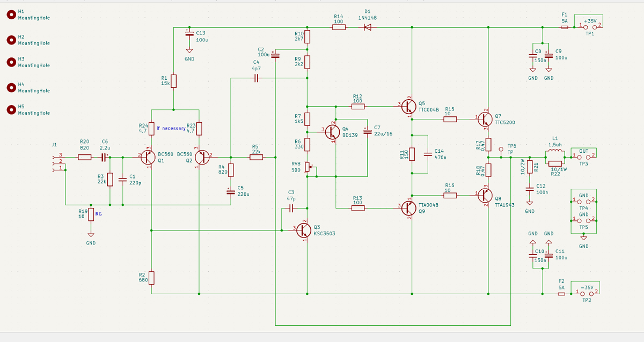
Task: Select input connector J1 symbol
Action: (x=58, y=162)
